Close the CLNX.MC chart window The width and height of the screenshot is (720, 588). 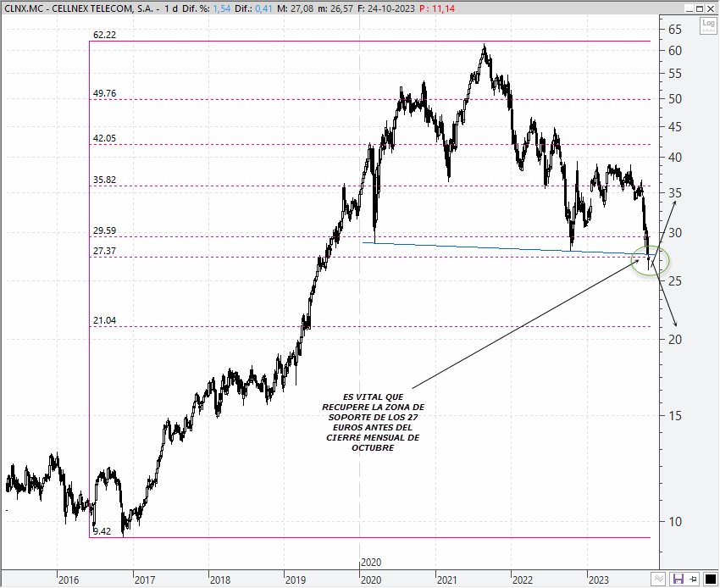711,8
